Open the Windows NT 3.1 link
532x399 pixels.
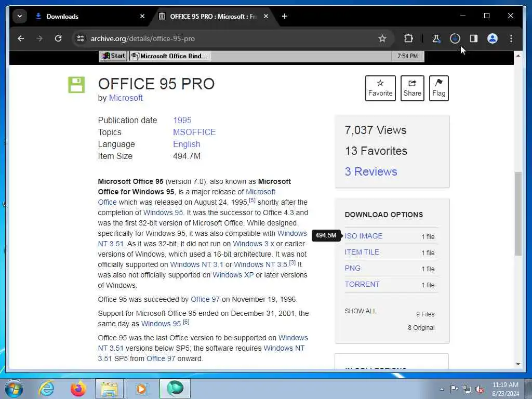tap(196, 264)
